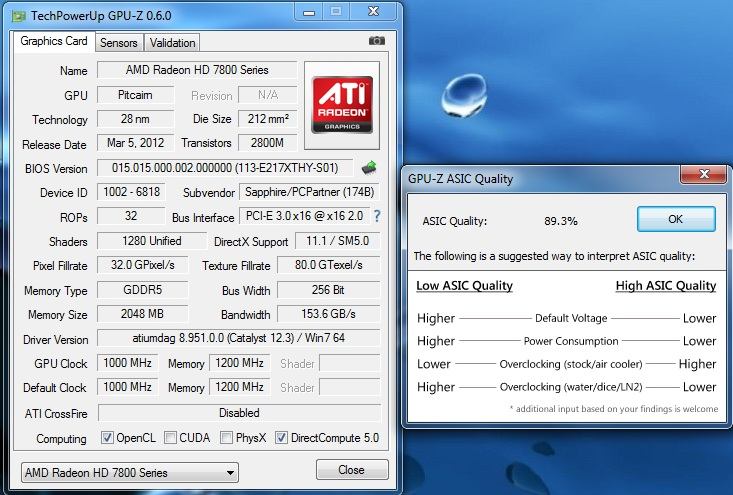Click the Default Clock row Memory 1200 MHz field
This screenshot has height=495, width=733.
pos(239,387)
